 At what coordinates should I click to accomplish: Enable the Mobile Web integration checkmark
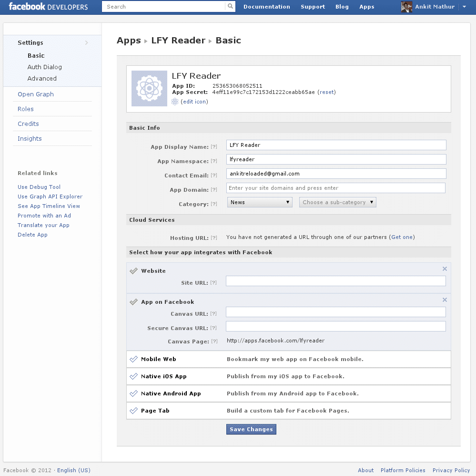point(133,359)
